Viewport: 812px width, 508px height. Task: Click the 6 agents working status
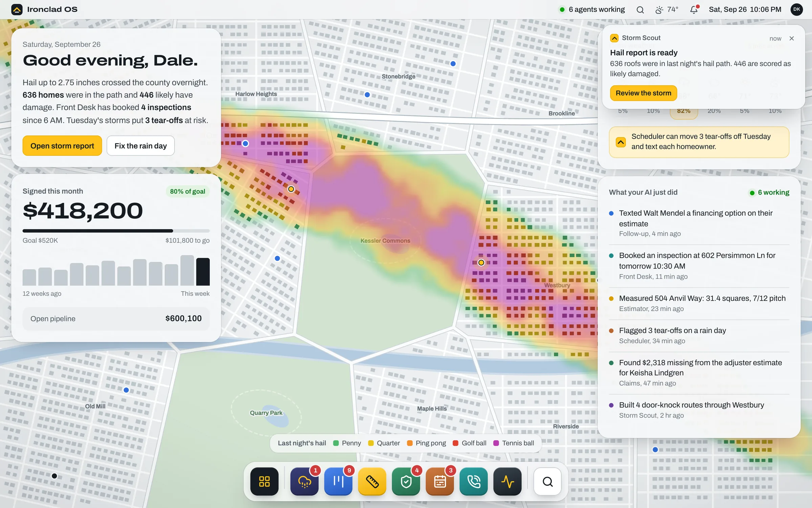point(592,9)
